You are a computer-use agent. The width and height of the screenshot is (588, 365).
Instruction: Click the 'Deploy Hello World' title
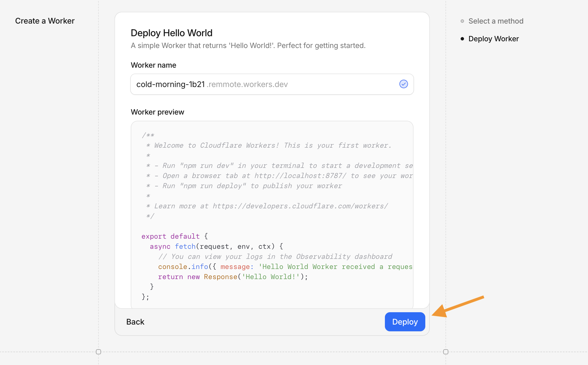coord(171,33)
